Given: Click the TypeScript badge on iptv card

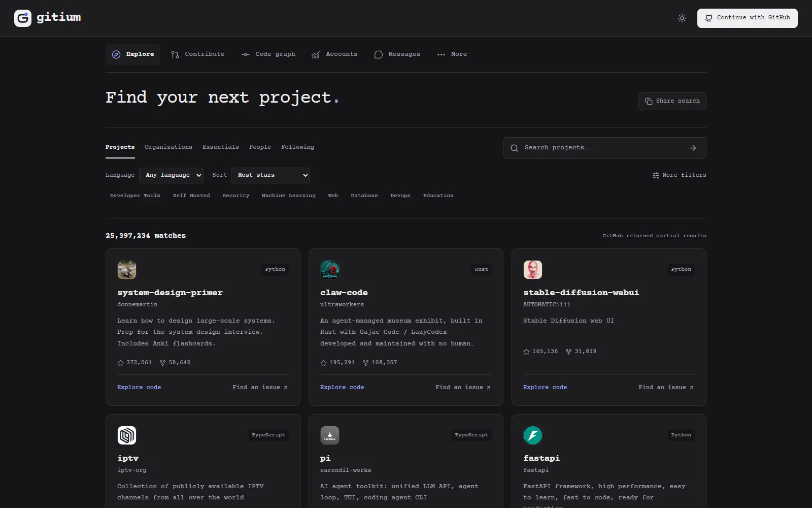Looking at the screenshot, I should [268, 435].
